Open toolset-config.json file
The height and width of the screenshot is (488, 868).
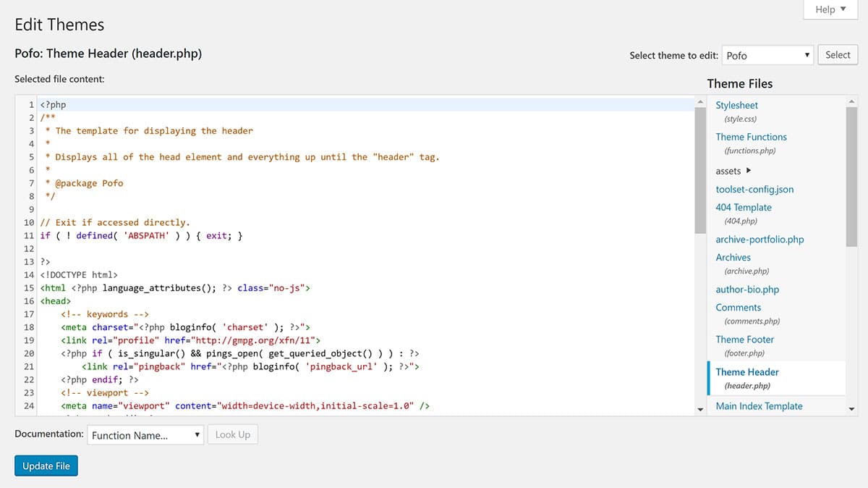pos(754,189)
